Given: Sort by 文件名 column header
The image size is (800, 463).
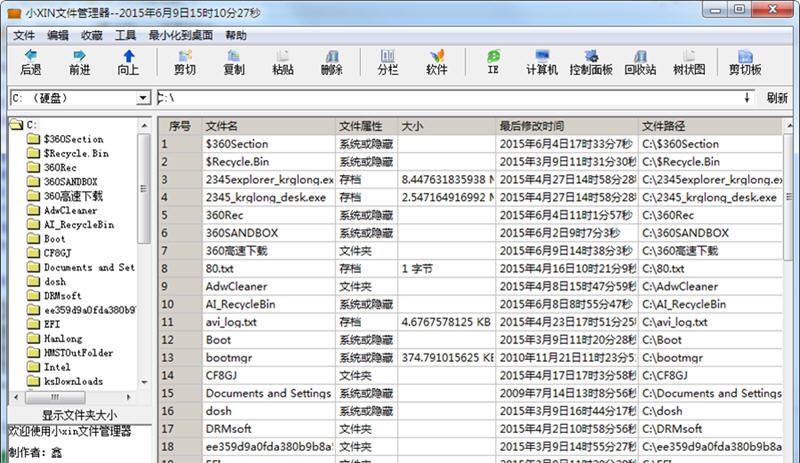Looking at the screenshot, I should pyautogui.click(x=269, y=126).
